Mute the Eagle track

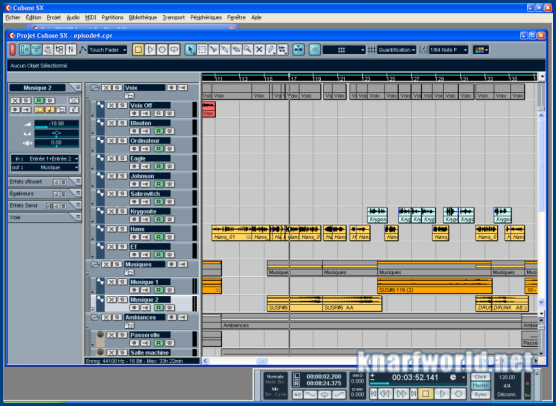click(x=112, y=158)
